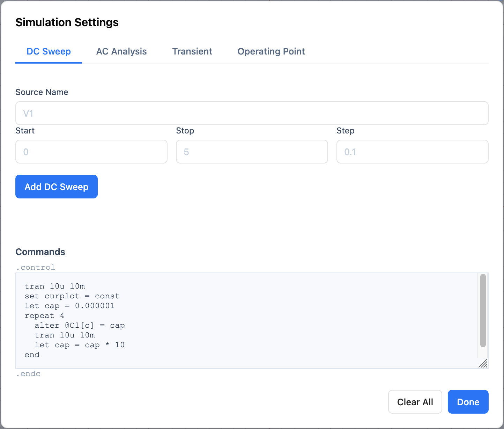Click the '.control' label
The width and height of the screenshot is (504, 429).
[x=35, y=267]
